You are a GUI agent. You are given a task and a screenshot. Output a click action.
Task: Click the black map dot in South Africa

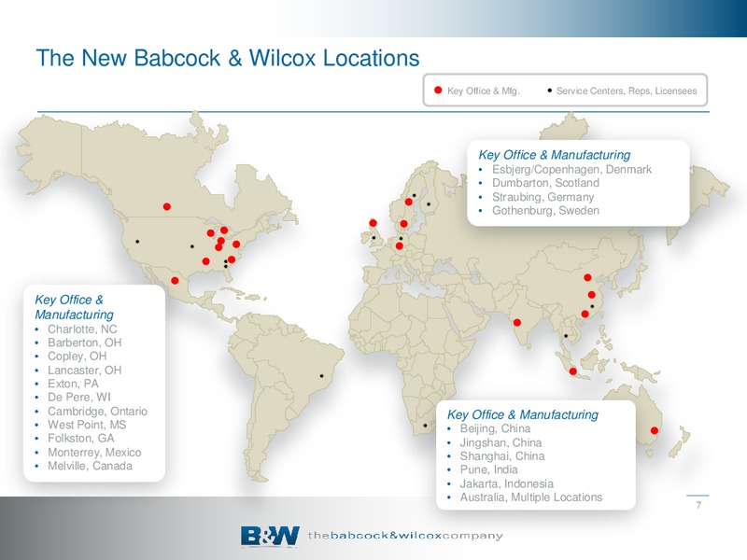(x=425, y=426)
